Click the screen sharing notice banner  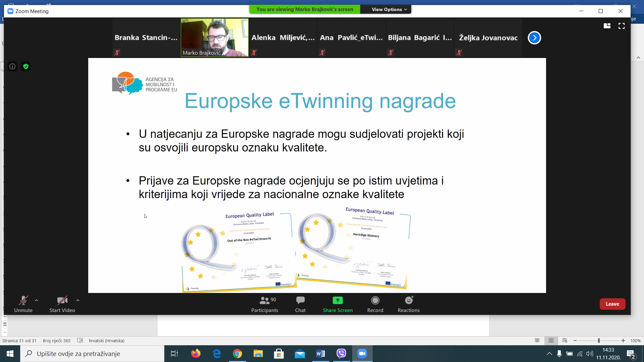pyautogui.click(x=305, y=9)
